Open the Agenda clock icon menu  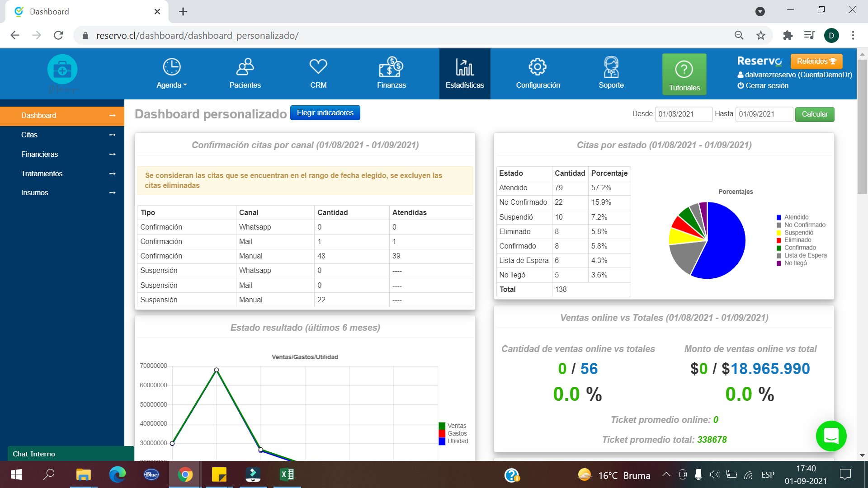click(x=171, y=67)
